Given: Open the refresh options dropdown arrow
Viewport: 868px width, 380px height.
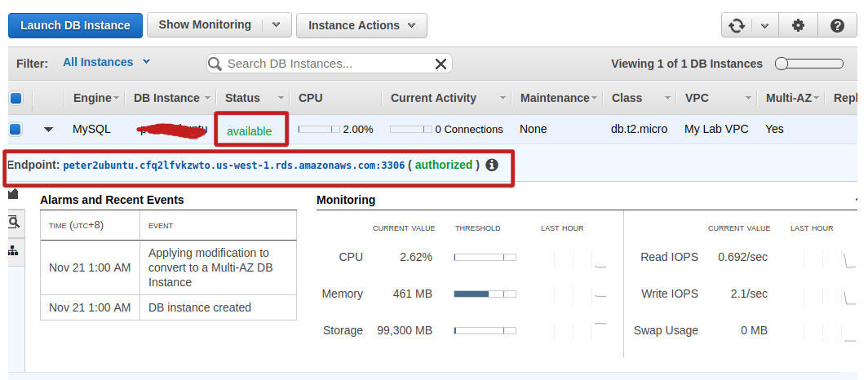Looking at the screenshot, I should point(764,25).
